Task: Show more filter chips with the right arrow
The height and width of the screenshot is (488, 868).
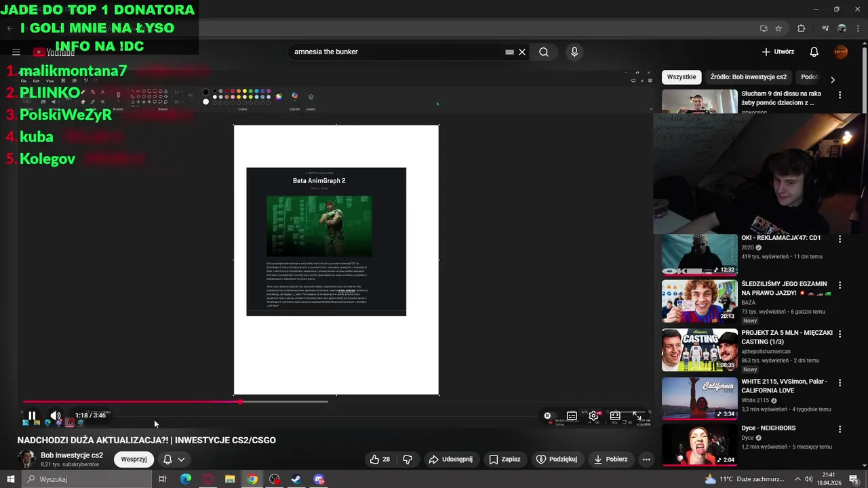Action: (x=833, y=79)
